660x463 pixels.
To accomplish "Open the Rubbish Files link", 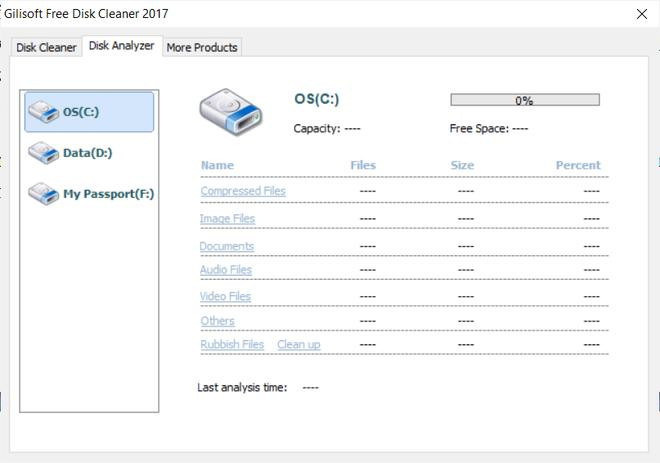I will click(232, 345).
